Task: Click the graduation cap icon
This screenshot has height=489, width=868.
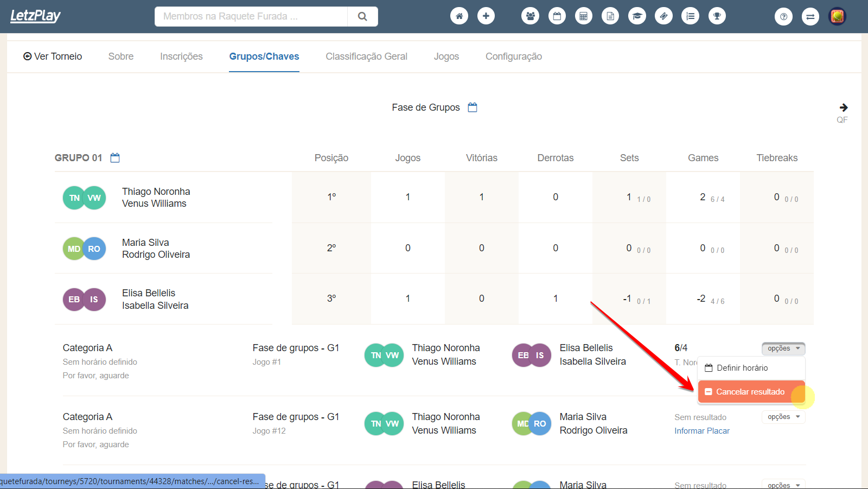Action: pyautogui.click(x=637, y=16)
